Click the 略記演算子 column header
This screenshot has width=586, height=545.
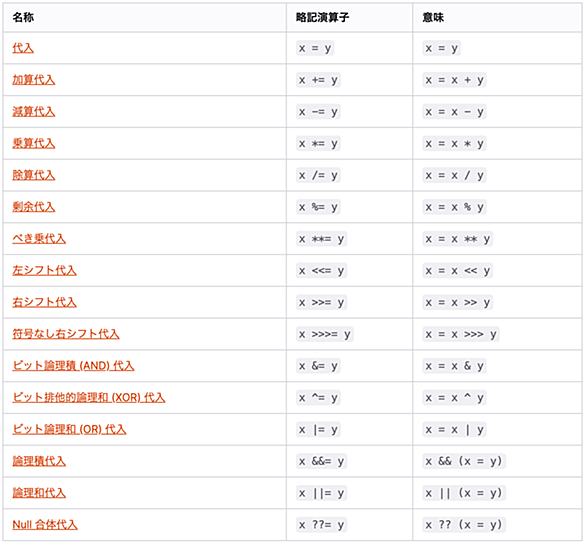point(322,18)
